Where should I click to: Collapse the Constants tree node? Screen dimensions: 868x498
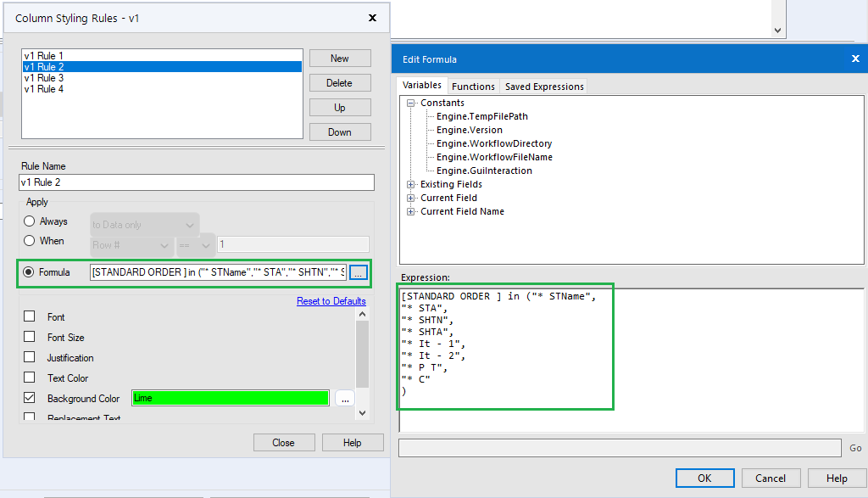pyautogui.click(x=410, y=103)
